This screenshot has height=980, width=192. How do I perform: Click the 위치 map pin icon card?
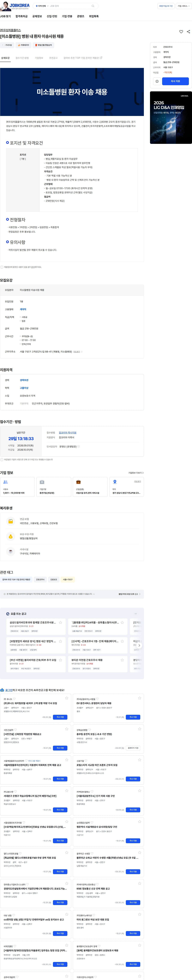tap(127, 487)
